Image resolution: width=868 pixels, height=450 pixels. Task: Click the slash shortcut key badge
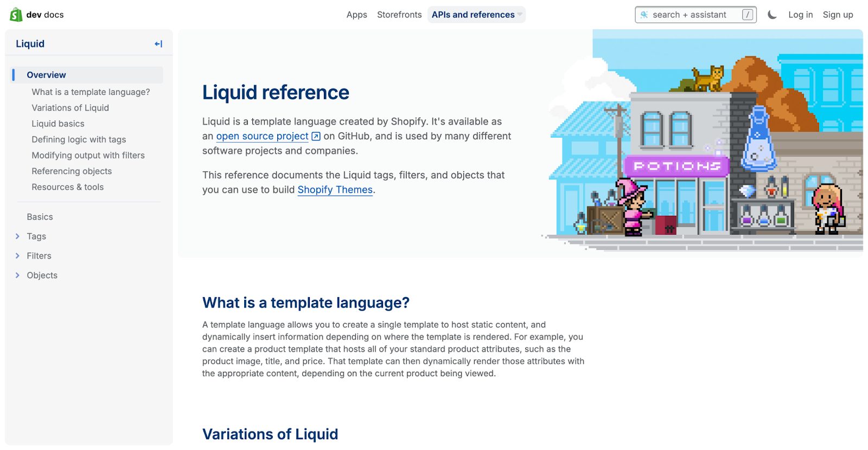click(x=748, y=15)
